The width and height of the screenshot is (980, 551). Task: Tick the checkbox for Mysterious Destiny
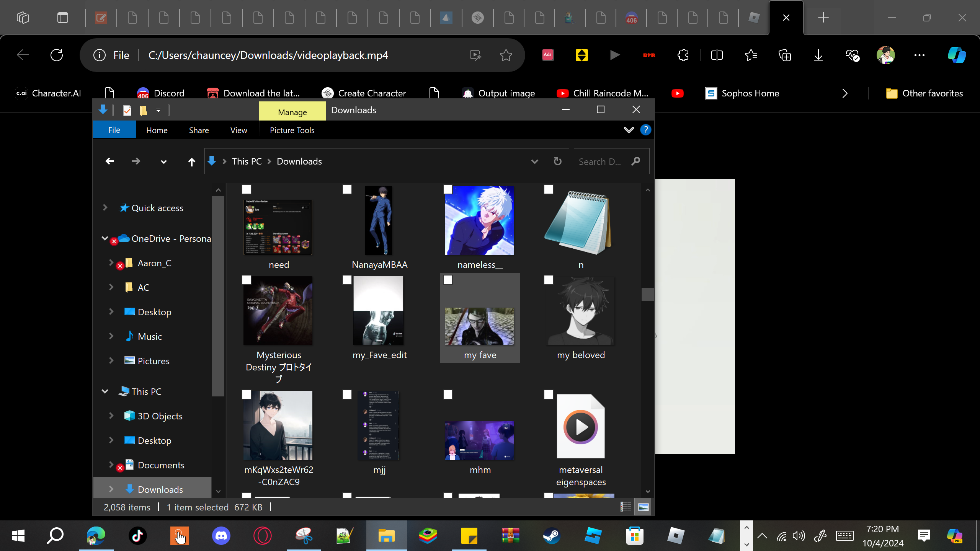tap(247, 280)
